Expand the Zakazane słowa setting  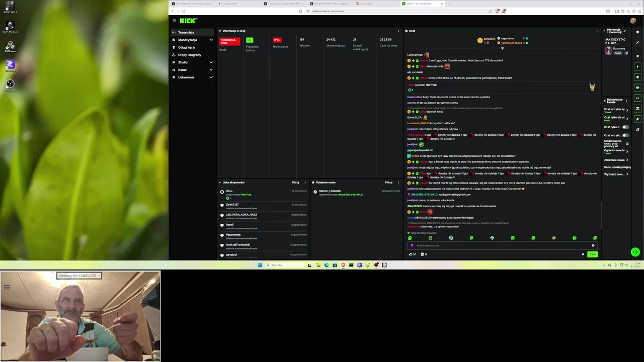pyautogui.click(x=616, y=160)
